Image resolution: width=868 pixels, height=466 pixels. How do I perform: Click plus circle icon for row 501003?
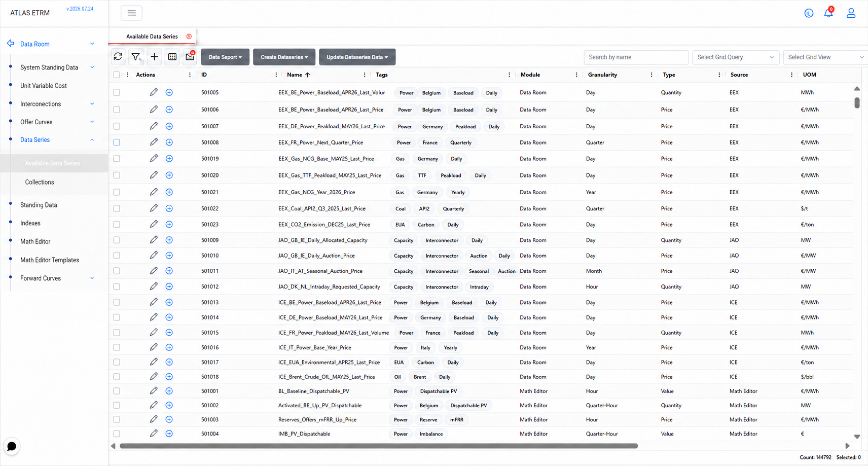(169, 419)
